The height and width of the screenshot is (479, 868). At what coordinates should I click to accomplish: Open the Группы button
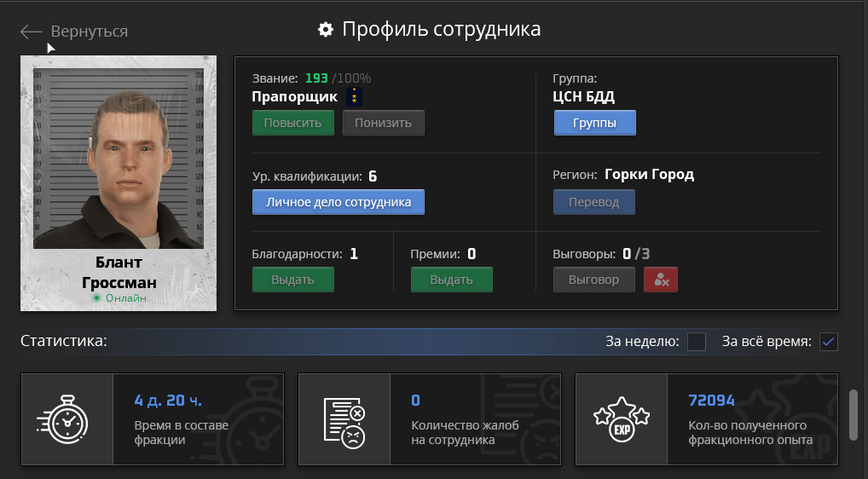594,123
